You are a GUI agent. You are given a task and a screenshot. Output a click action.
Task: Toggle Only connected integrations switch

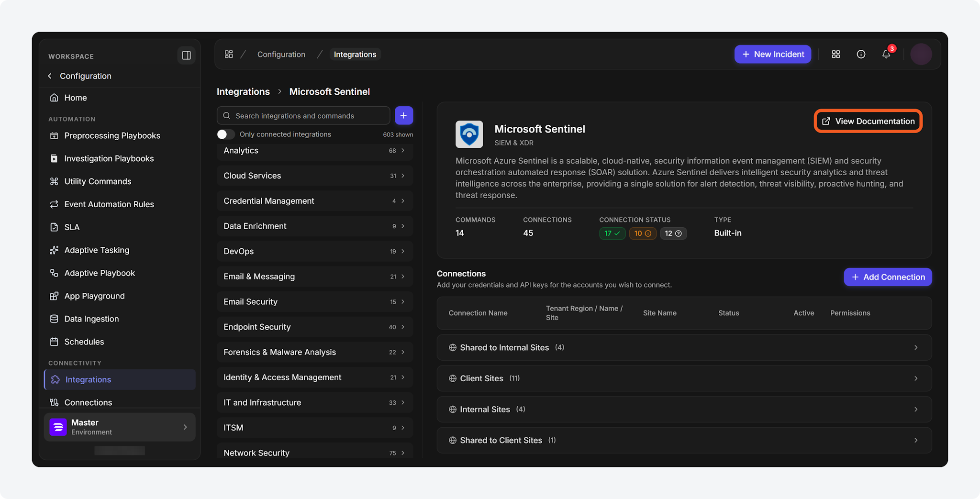point(225,134)
